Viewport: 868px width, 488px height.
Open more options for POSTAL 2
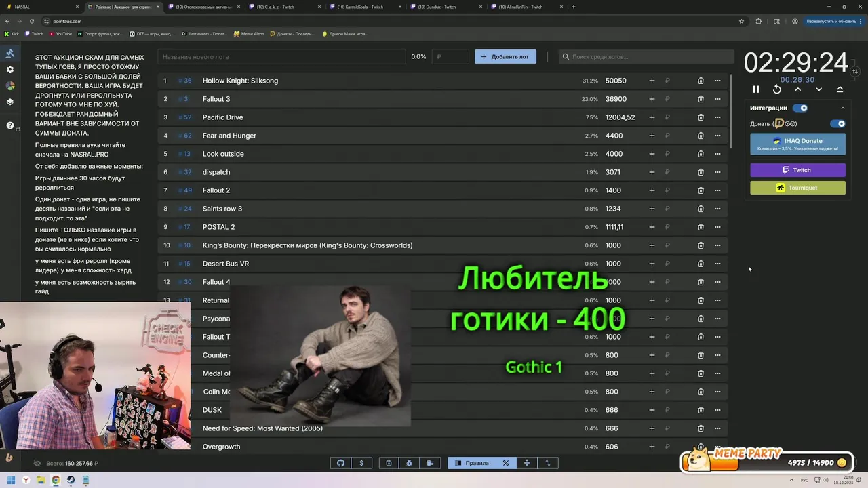coord(717,227)
